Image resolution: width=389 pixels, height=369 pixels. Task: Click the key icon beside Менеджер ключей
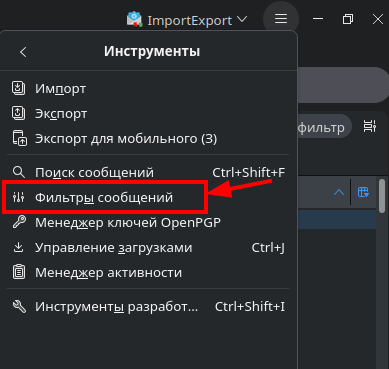point(19,222)
